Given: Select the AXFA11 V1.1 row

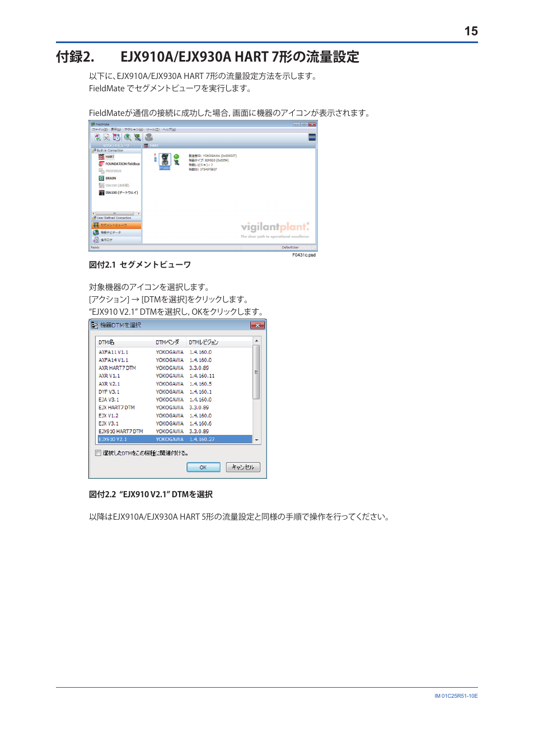Looking at the screenshot, I should (175, 352).
